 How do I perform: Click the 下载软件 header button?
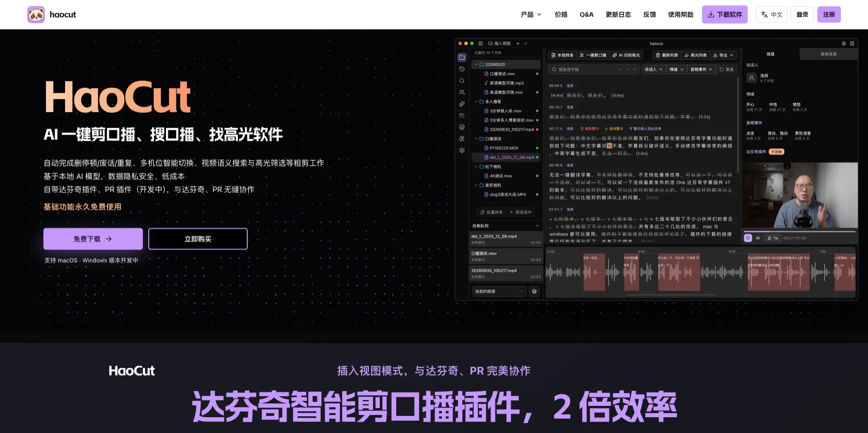pos(725,14)
